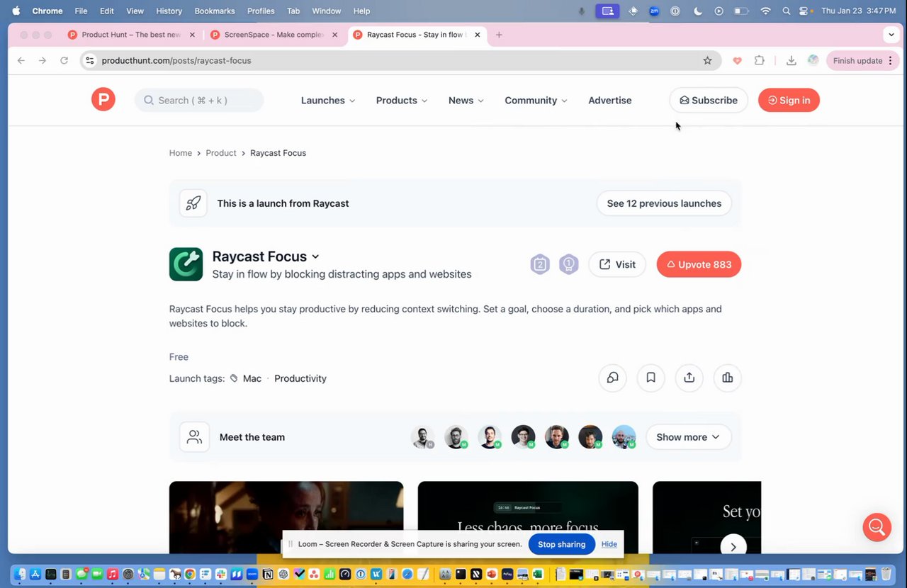
Task: Open Control Center in menu bar
Action: (x=804, y=11)
